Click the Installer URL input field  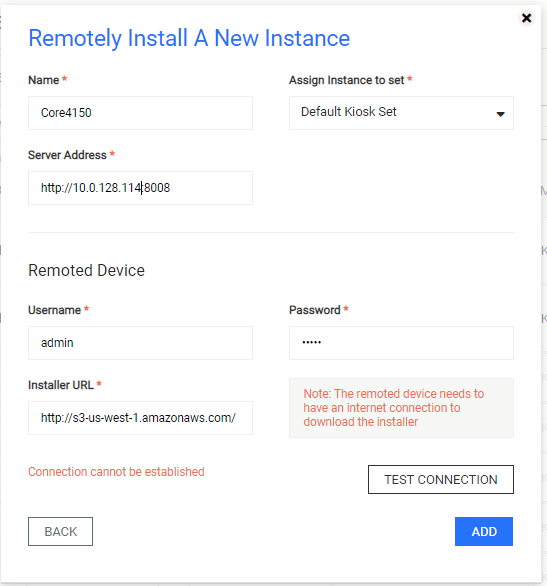point(140,418)
